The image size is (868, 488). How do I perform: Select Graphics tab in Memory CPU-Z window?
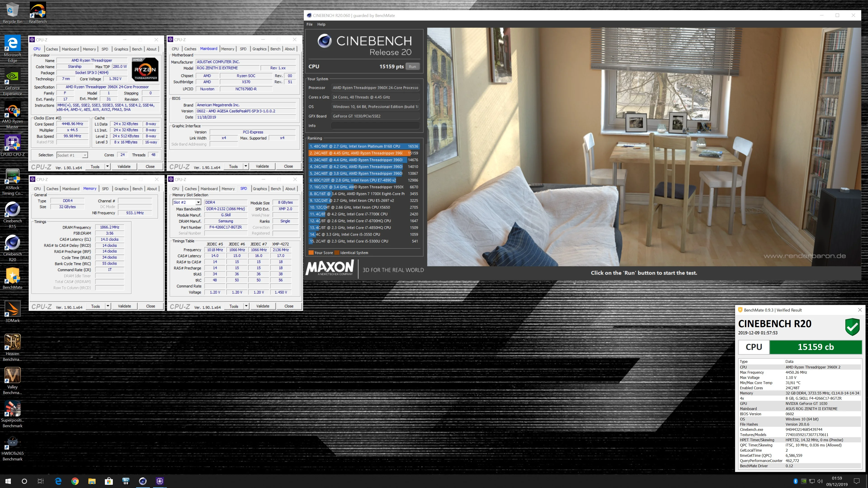[122, 189]
